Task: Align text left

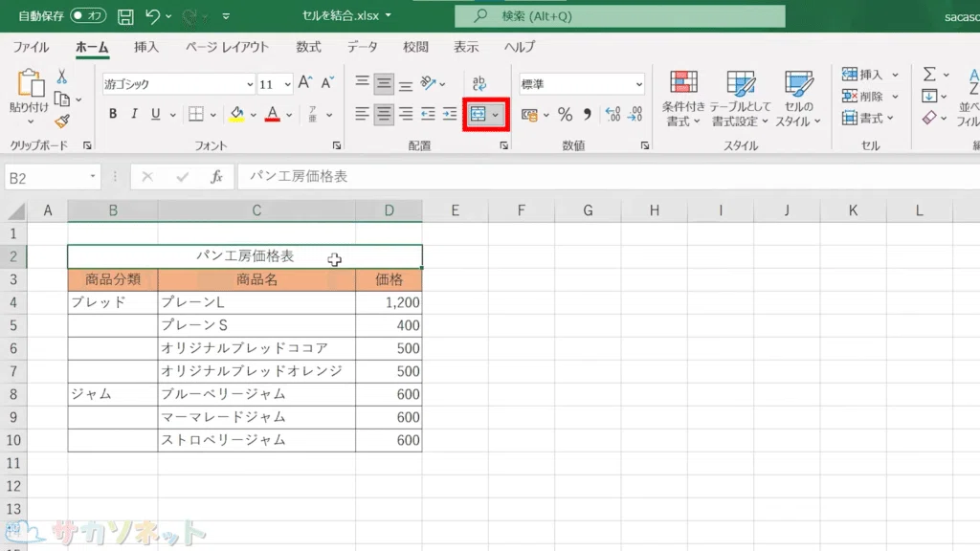Action: 362,114
